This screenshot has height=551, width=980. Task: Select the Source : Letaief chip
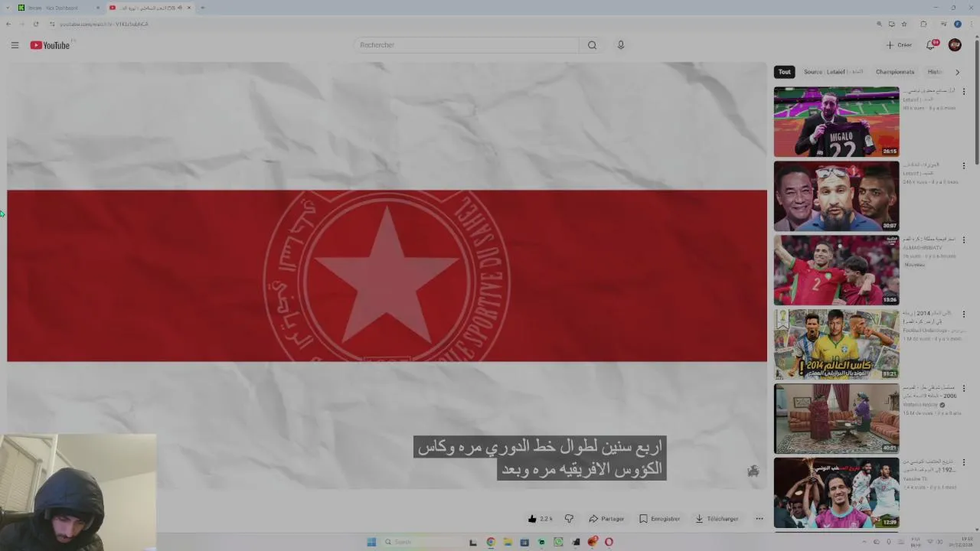tap(833, 72)
